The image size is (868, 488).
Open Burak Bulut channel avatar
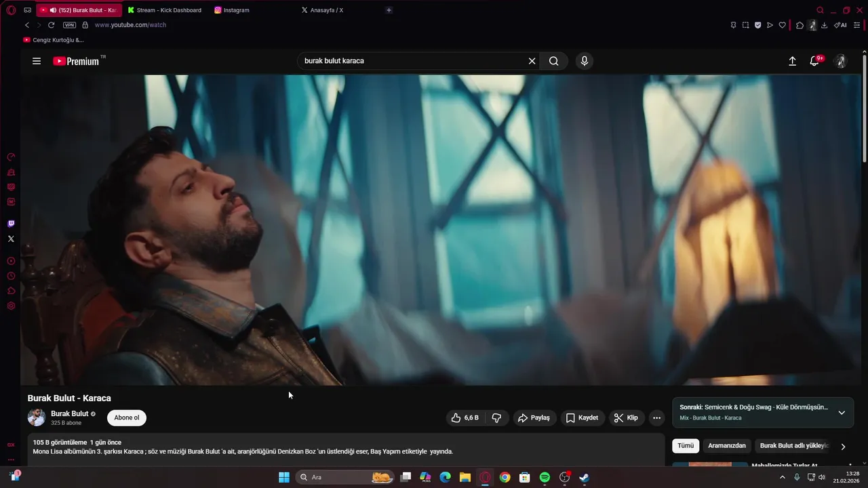point(36,418)
